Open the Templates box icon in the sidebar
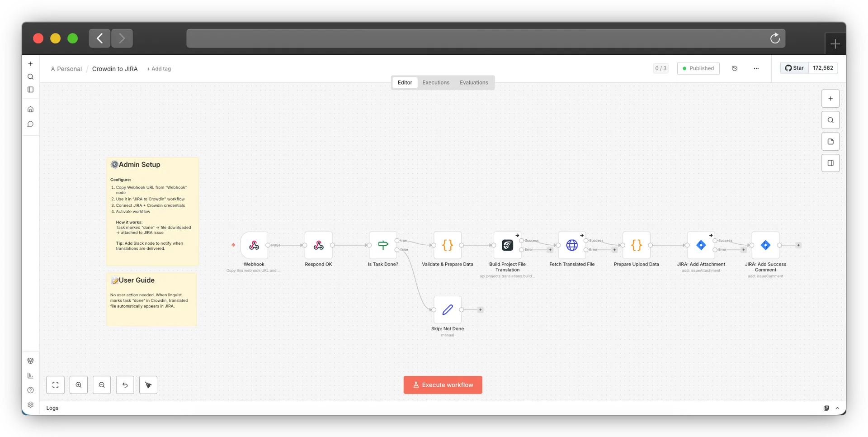 tap(30, 361)
